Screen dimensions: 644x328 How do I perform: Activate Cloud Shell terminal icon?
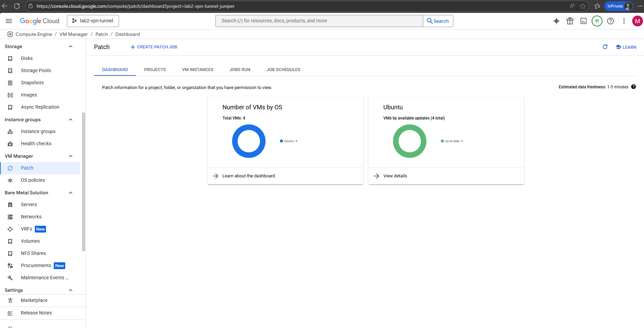click(x=583, y=21)
